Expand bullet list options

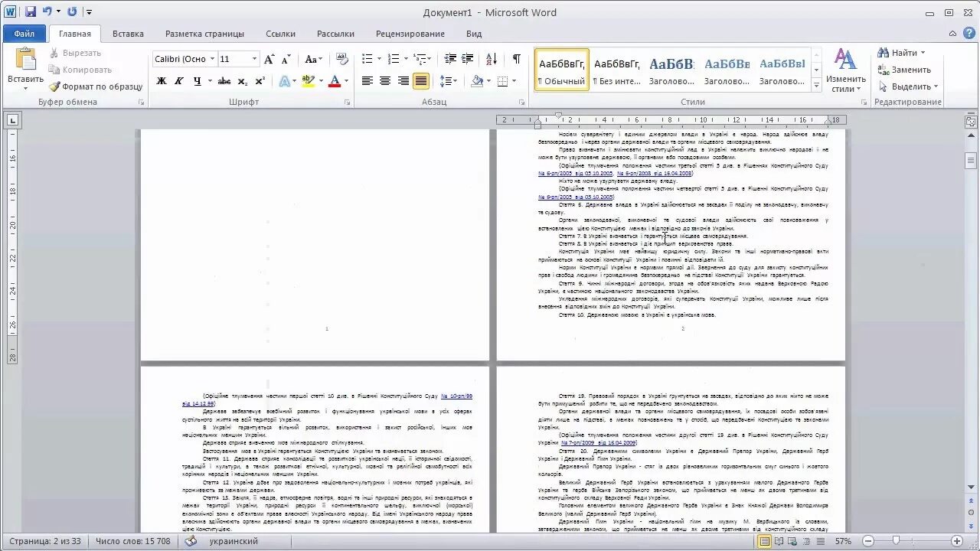coord(379,59)
